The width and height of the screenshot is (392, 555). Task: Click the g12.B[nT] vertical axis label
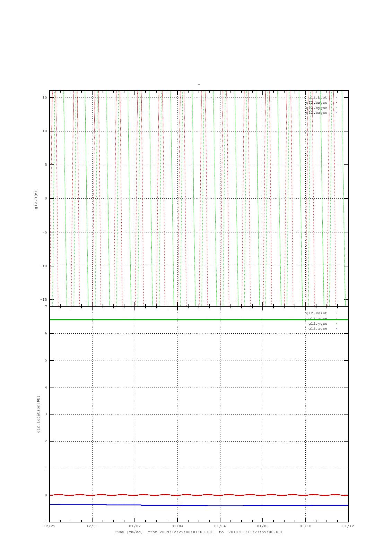pos(36,199)
